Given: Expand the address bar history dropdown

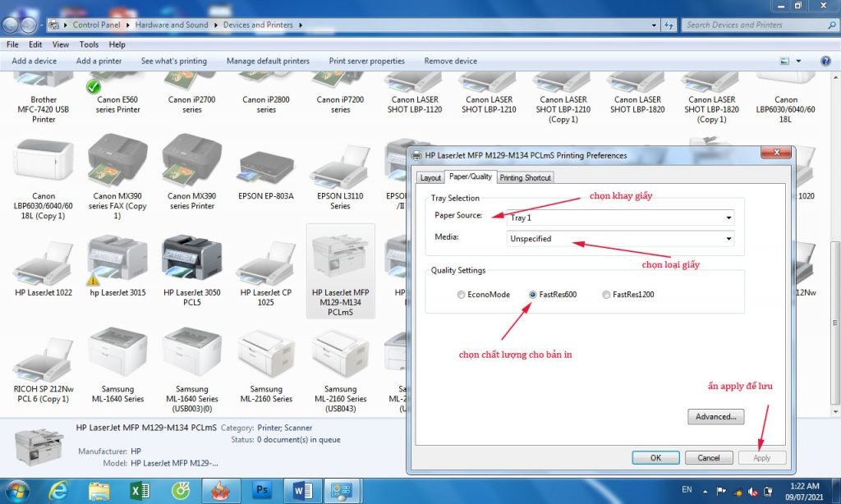Looking at the screenshot, I should click(x=655, y=25).
